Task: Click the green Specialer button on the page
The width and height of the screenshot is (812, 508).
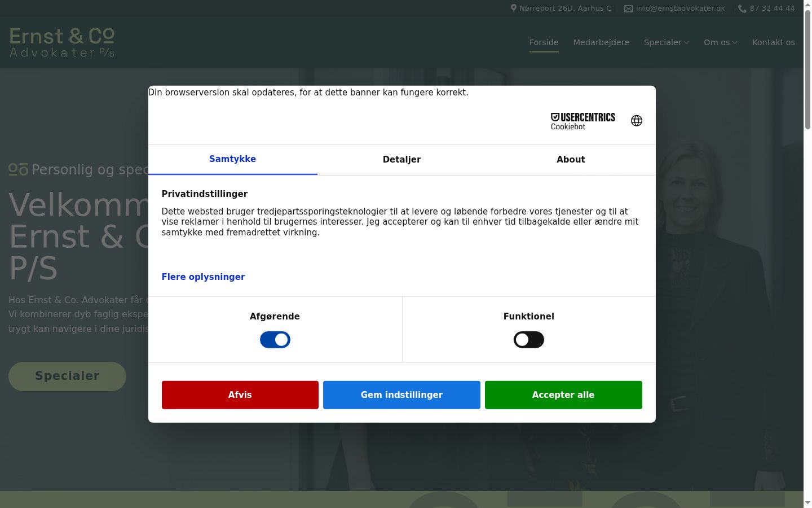Action: pos(67,376)
